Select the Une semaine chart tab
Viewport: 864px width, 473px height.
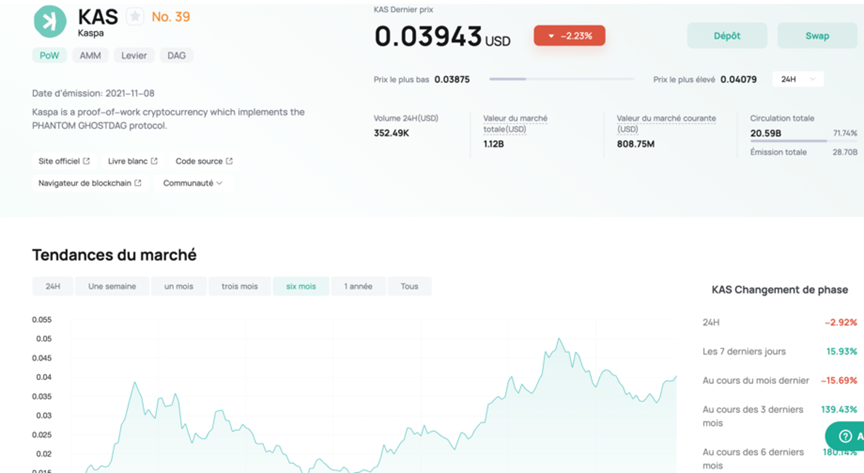click(112, 286)
